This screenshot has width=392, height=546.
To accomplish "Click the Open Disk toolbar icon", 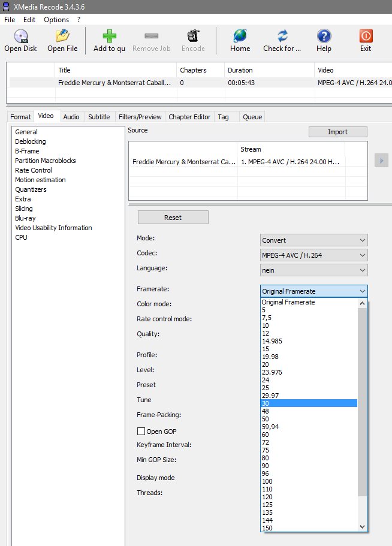I will pyautogui.click(x=21, y=37).
